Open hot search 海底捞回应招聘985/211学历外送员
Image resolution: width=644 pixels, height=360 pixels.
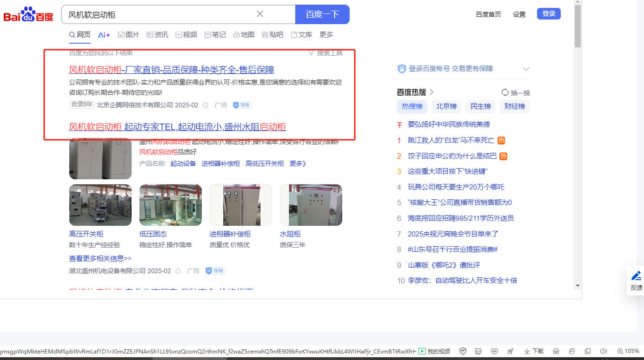coord(461,218)
